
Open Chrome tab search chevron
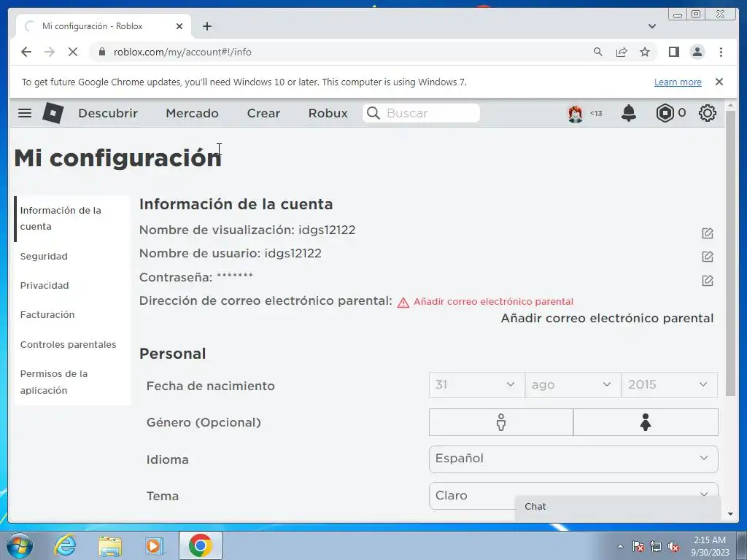pyautogui.click(x=652, y=26)
